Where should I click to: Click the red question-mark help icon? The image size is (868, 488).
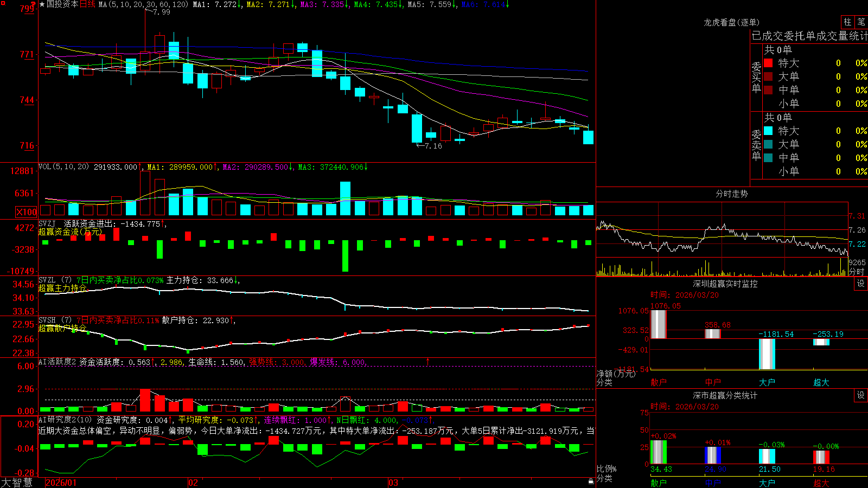point(34,4)
